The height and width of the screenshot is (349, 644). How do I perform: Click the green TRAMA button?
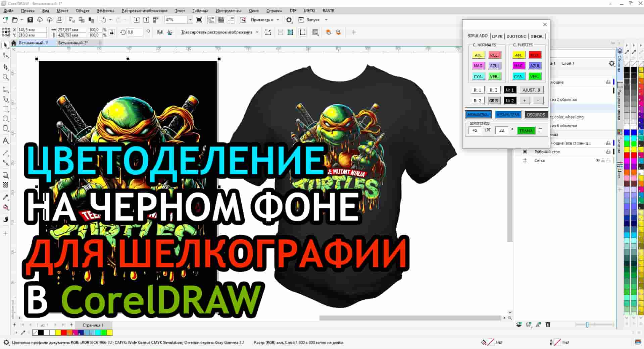pos(526,131)
